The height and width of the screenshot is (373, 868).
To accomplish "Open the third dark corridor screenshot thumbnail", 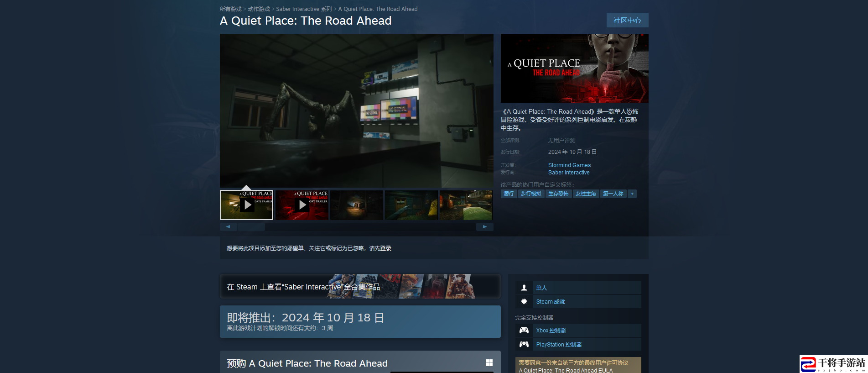I will 357,205.
